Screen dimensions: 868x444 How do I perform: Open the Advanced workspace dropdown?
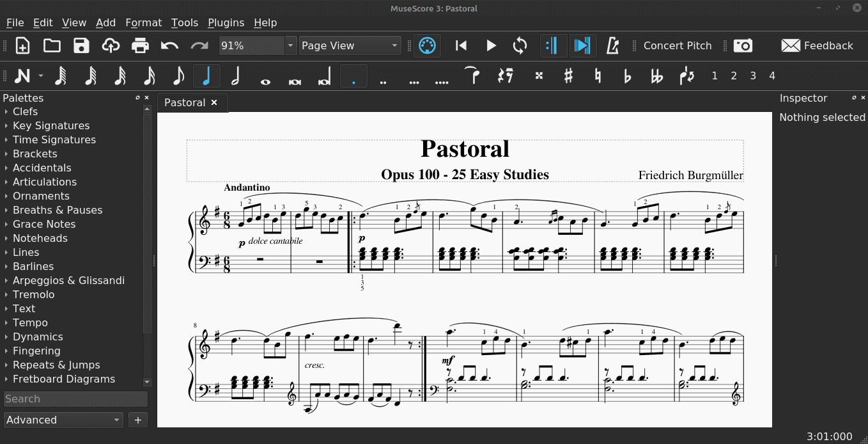pos(63,420)
